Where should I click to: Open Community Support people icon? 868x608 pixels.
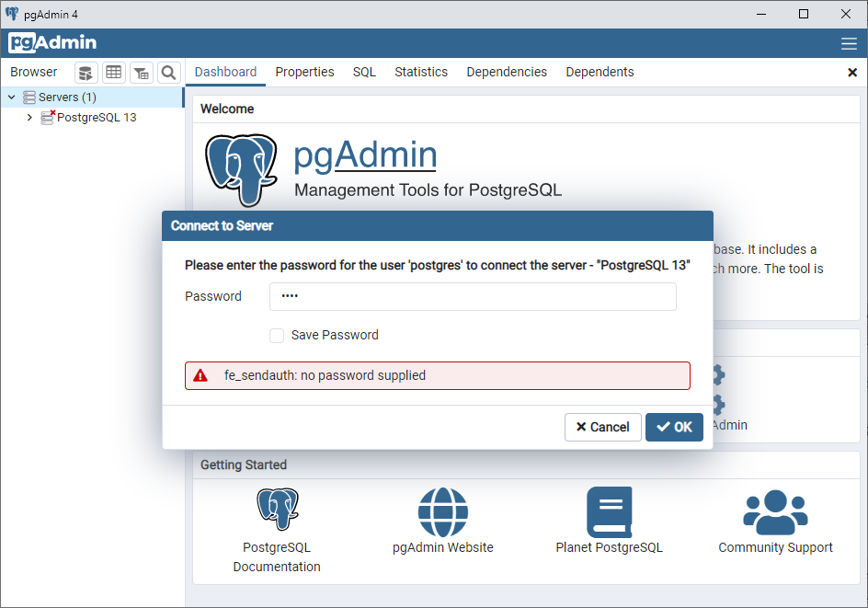click(x=775, y=512)
